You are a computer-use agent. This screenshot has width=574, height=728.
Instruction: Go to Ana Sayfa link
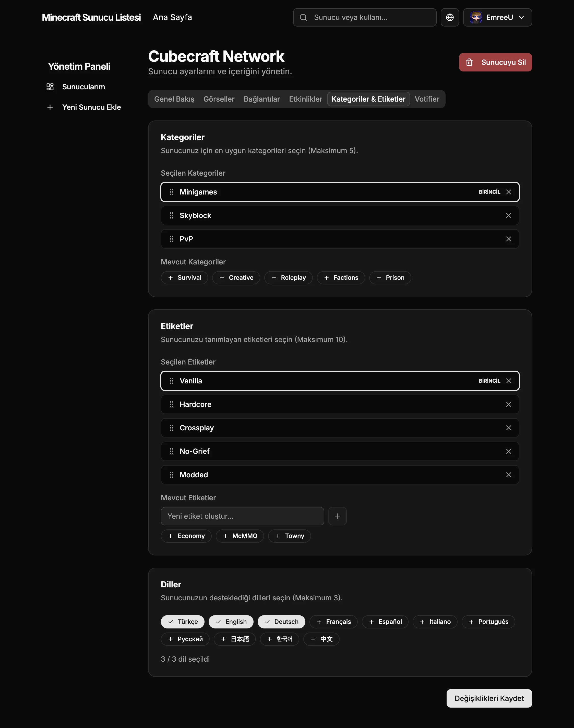click(172, 17)
